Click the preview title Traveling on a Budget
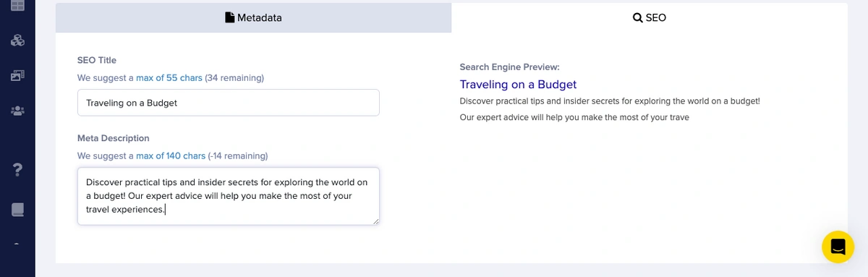868x277 pixels. coord(518,85)
